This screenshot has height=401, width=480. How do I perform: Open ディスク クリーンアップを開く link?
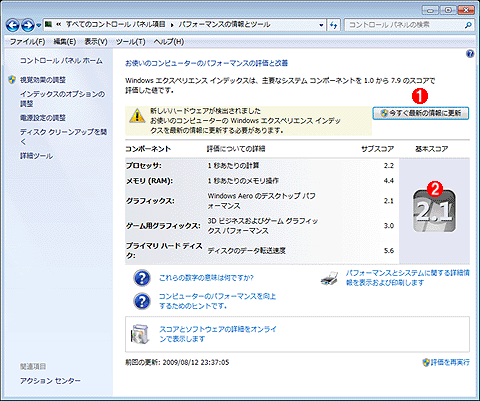(x=63, y=137)
